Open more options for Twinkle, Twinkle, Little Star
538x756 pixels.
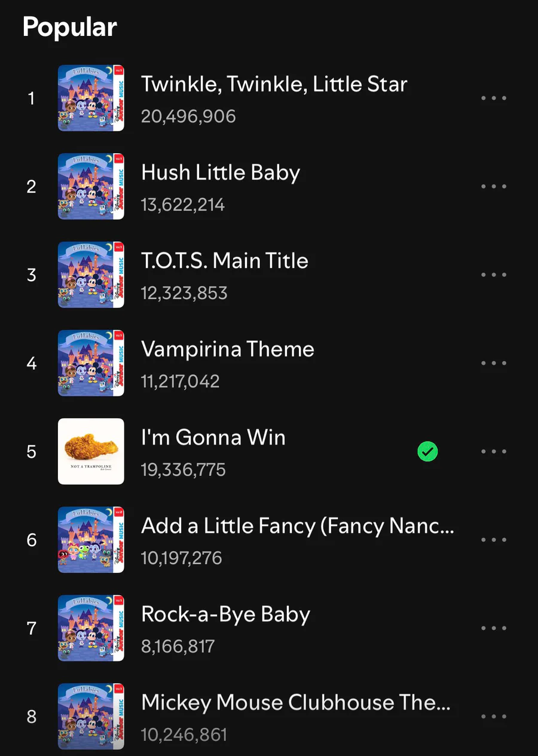(494, 98)
